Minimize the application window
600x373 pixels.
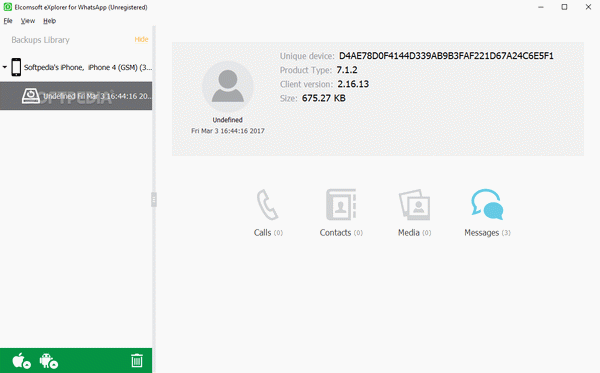pyautogui.click(x=541, y=7)
